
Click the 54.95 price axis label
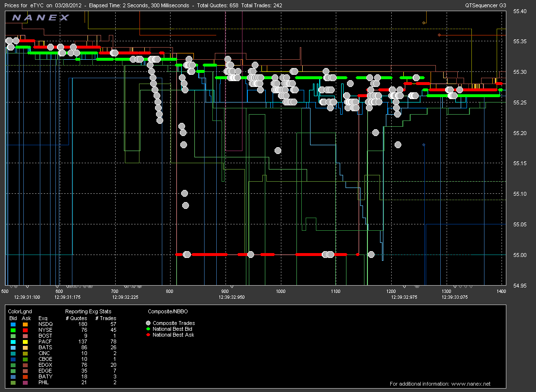(x=519, y=285)
